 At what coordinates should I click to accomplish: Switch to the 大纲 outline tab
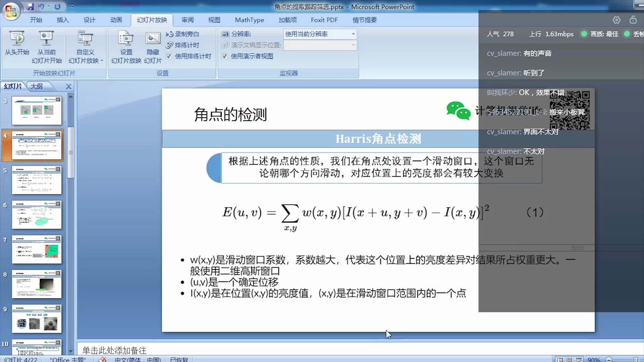37,86
